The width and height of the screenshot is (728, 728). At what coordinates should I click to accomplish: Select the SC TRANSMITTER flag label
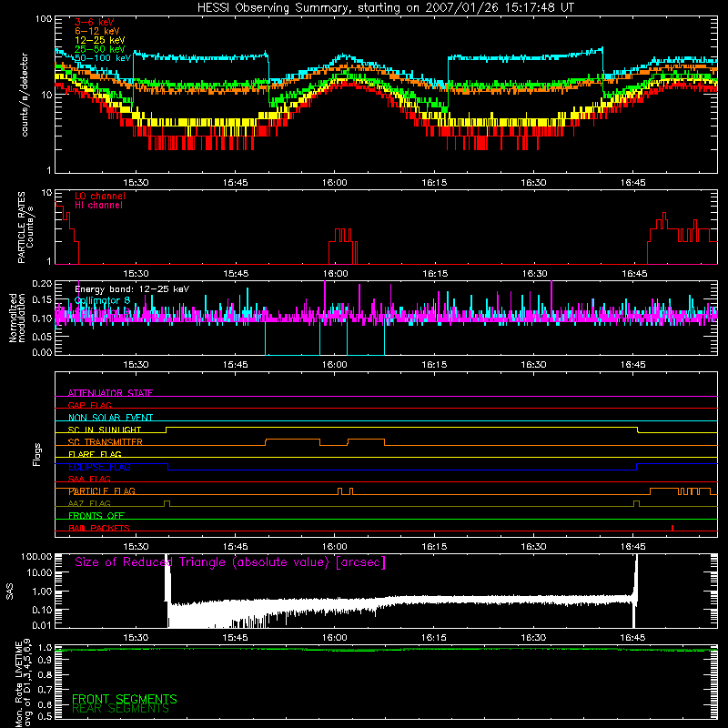click(106, 442)
